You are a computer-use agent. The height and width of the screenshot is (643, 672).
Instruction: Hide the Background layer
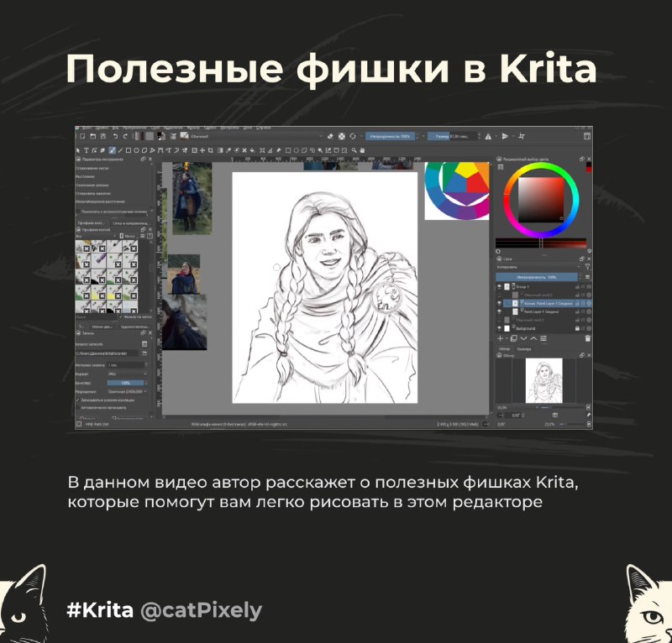coord(499,328)
